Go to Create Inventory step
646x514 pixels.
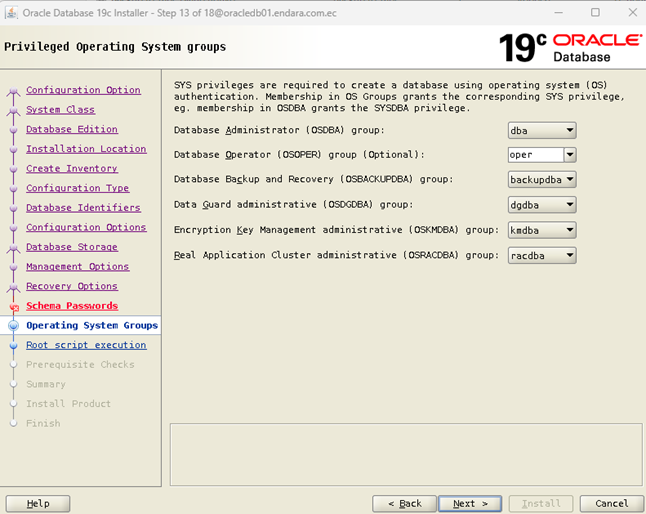(x=72, y=168)
